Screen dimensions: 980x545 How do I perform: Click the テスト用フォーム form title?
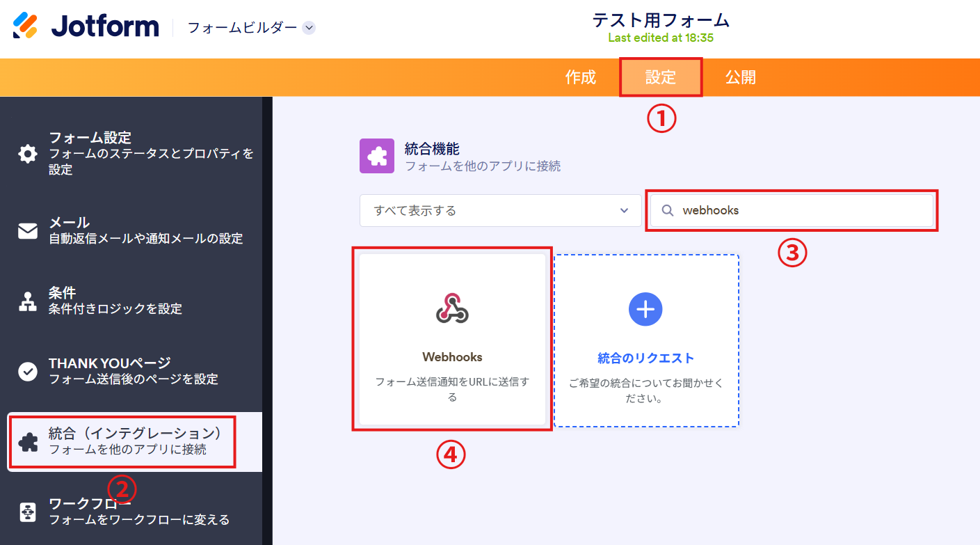pyautogui.click(x=661, y=20)
